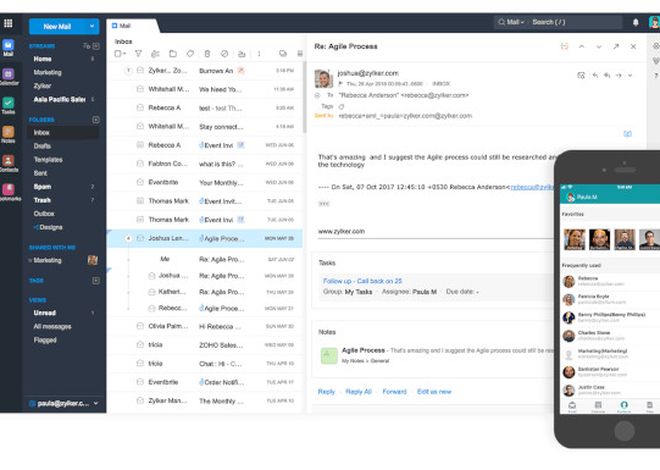This screenshot has height=470, width=660.
Task: Click the add tag icon next to Tags
Action: point(341,106)
